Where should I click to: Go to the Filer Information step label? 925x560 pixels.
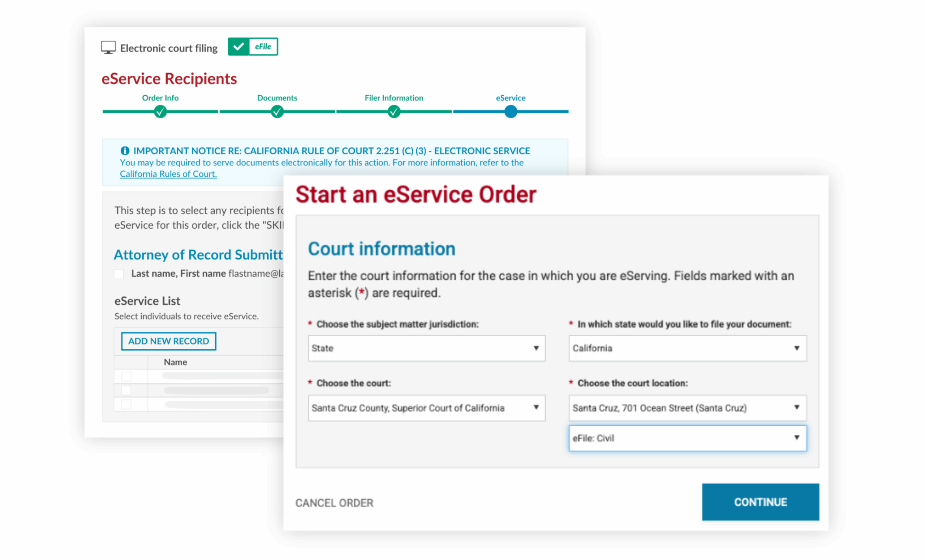(394, 98)
